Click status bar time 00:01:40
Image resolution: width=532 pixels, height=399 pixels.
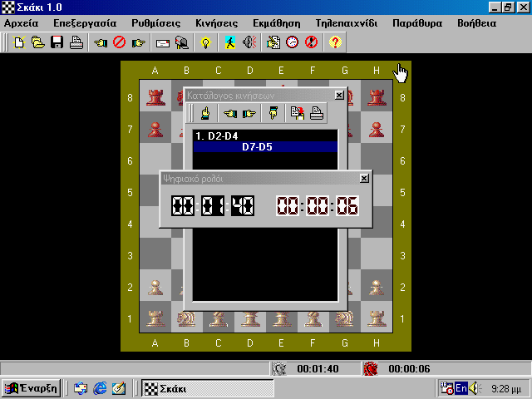pos(318,369)
